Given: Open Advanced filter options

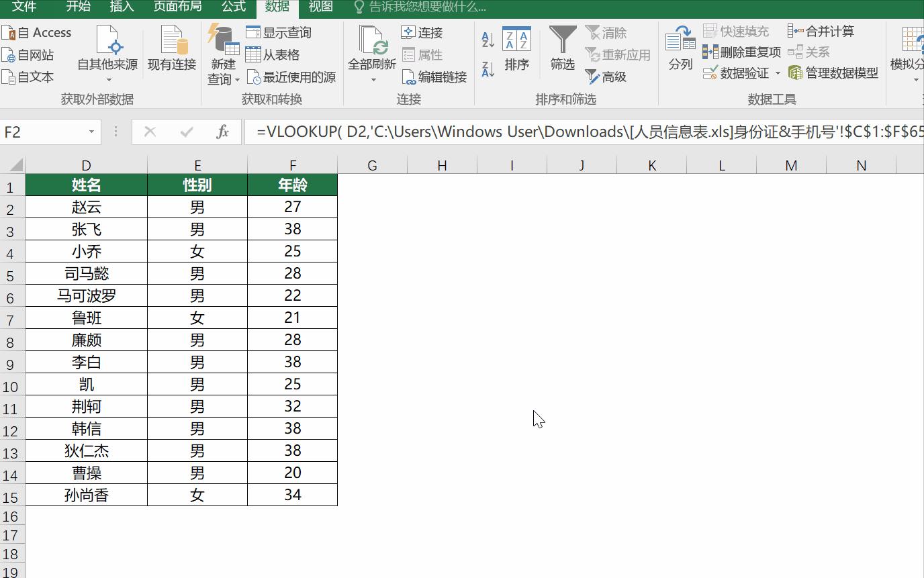Looking at the screenshot, I should click(x=606, y=77).
